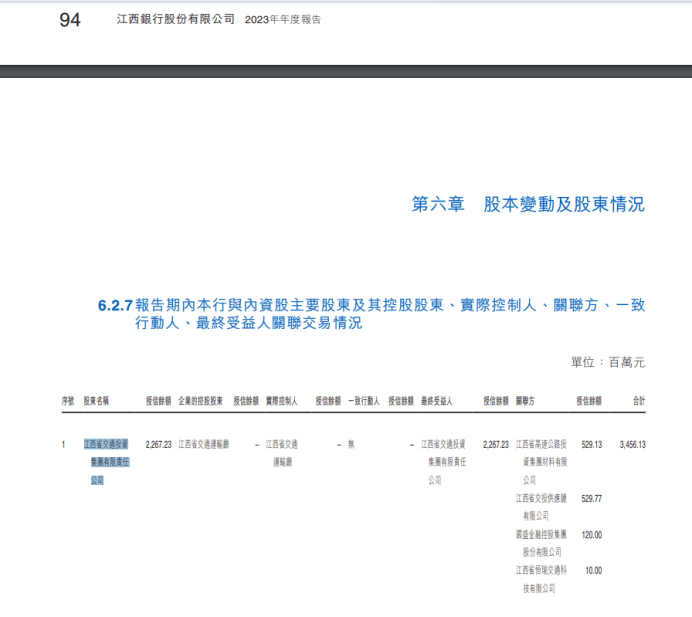
Task: Click the chapter title 第六章 股本變動及股東情況
Action: point(528,204)
